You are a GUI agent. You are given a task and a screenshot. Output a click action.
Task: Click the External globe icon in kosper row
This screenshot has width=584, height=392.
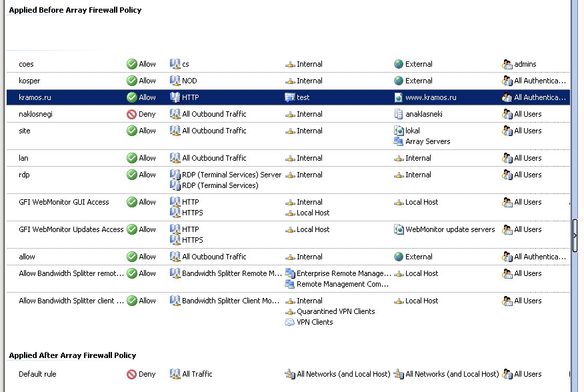(x=399, y=81)
